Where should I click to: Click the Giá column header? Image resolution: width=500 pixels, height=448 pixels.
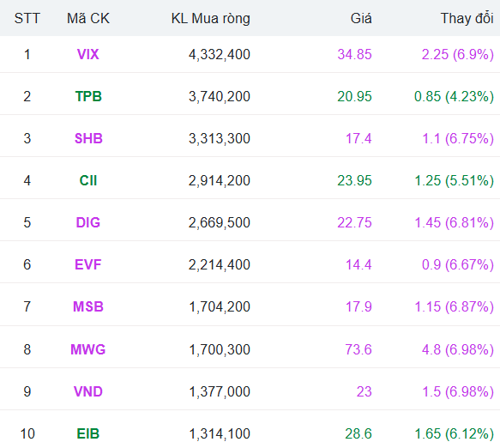click(x=361, y=18)
